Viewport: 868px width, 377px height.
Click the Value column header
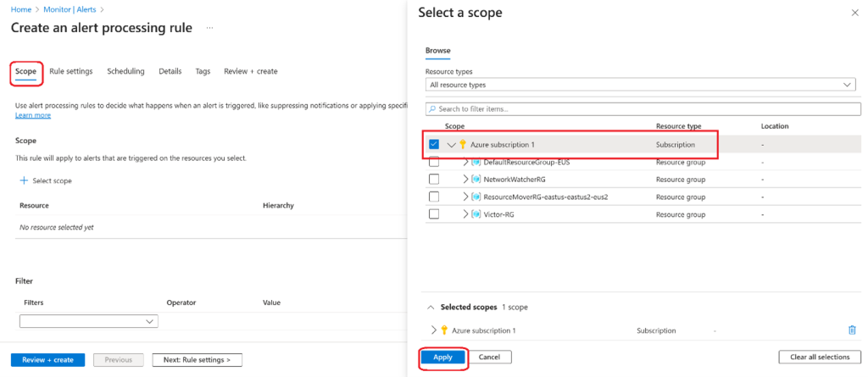272,302
